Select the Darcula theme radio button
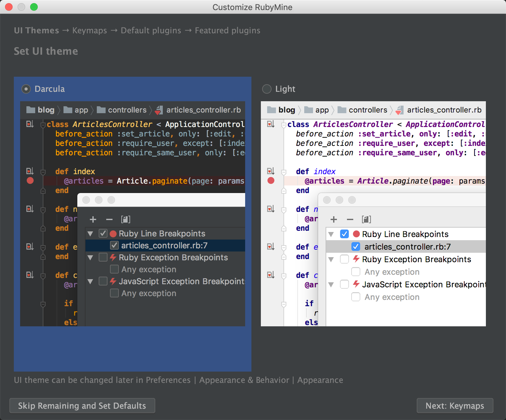 click(26, 89)
